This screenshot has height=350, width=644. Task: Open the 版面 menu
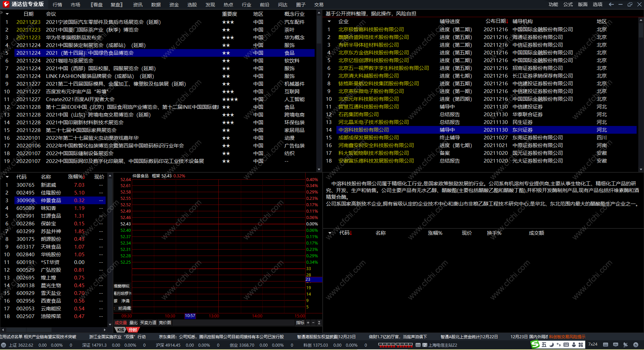pos(583,4)
